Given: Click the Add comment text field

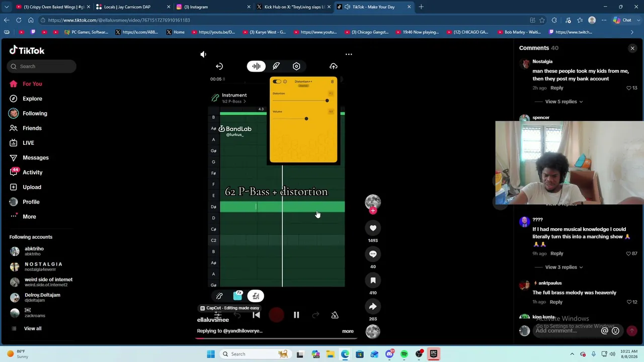Looking at the screenshot, I should (x=567, y=331).
